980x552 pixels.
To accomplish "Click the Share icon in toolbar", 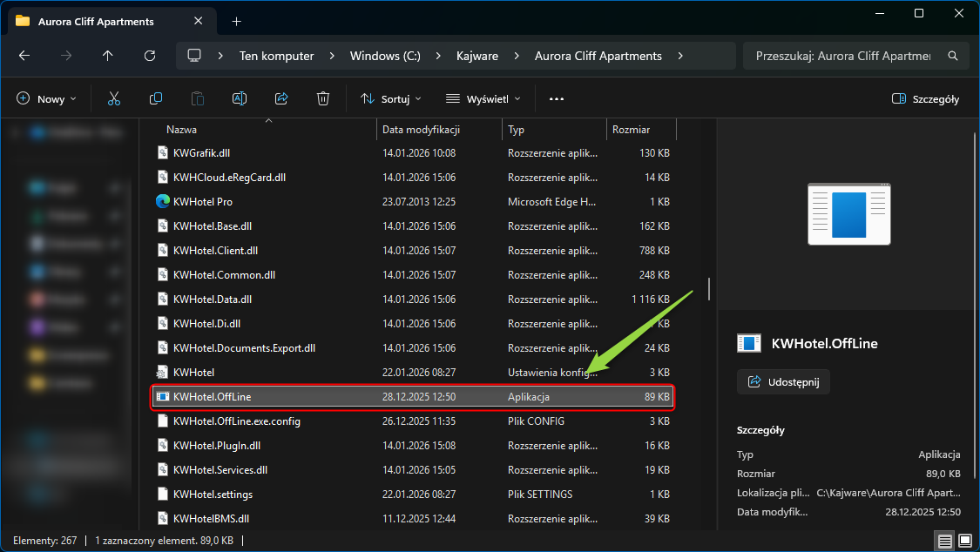I will click(280, 99).
